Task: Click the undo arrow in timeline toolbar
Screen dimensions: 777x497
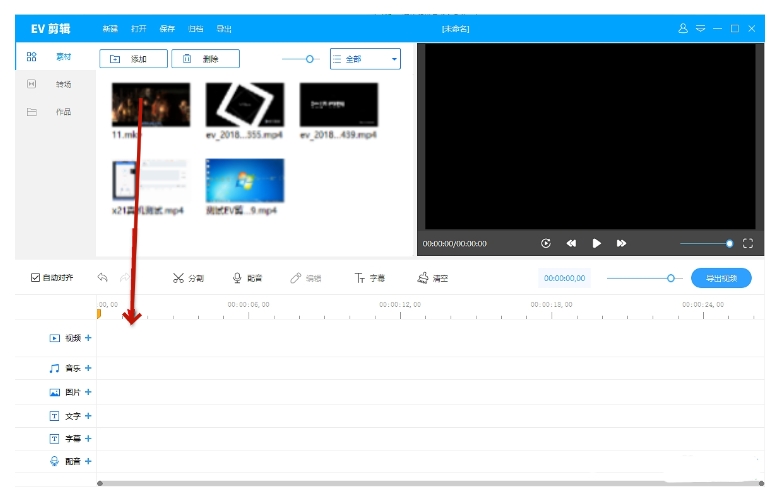Action: tap(102, 278)
